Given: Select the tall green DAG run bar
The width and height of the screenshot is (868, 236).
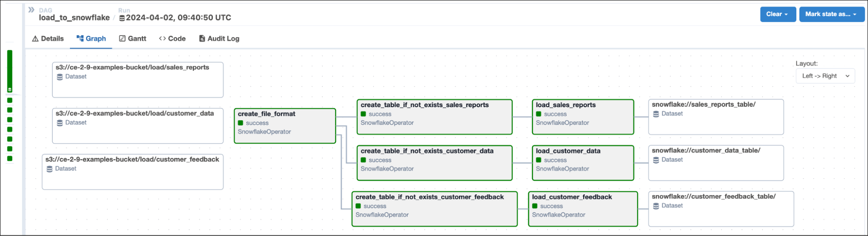Looking at the screenshot, I should click(x=10, y=71).
